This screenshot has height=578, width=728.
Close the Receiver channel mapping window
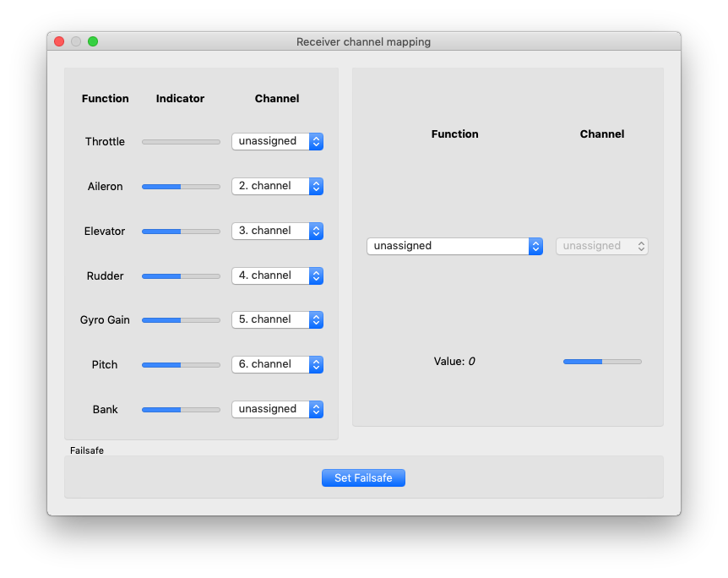tap(59, 41)
